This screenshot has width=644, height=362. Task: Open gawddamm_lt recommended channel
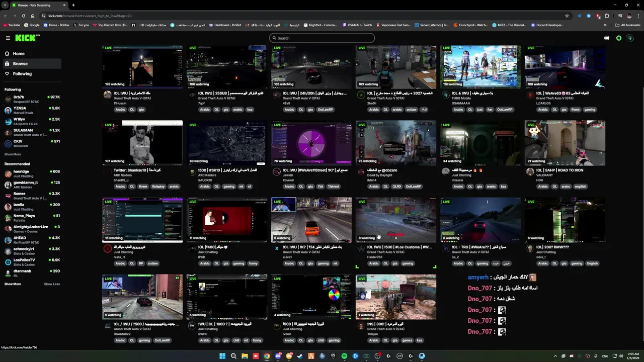tap(31, 185)
